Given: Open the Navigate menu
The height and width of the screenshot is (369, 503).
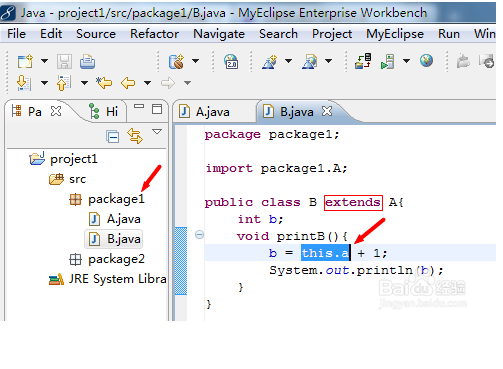Looking at the screenshot, I should click(219, 34).
